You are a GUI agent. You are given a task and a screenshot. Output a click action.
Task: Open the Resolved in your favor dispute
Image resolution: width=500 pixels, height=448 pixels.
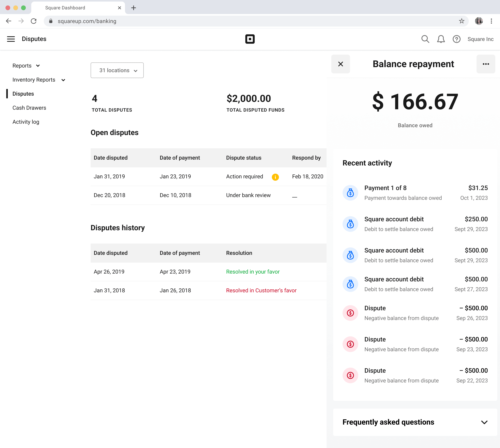253,272
